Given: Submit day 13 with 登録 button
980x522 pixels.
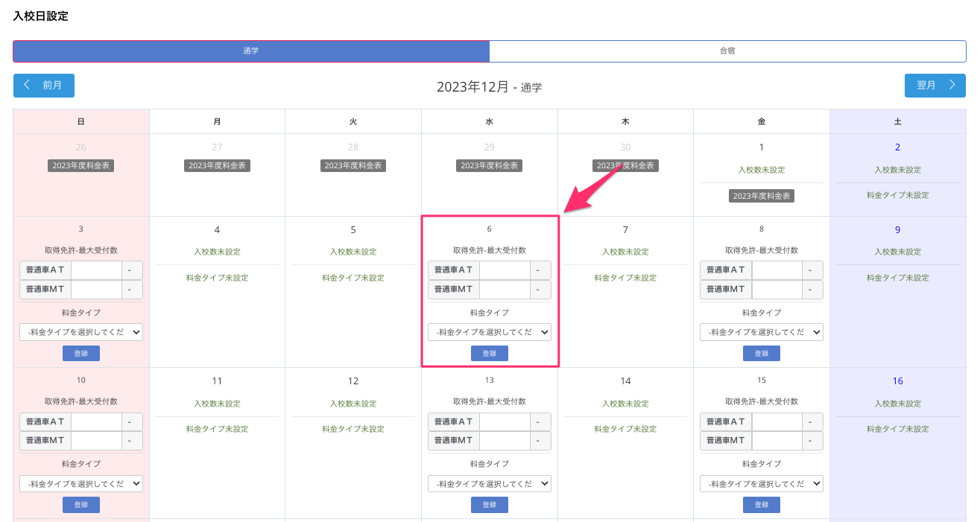Looking at the screenshot, I should tap(489, 505).
